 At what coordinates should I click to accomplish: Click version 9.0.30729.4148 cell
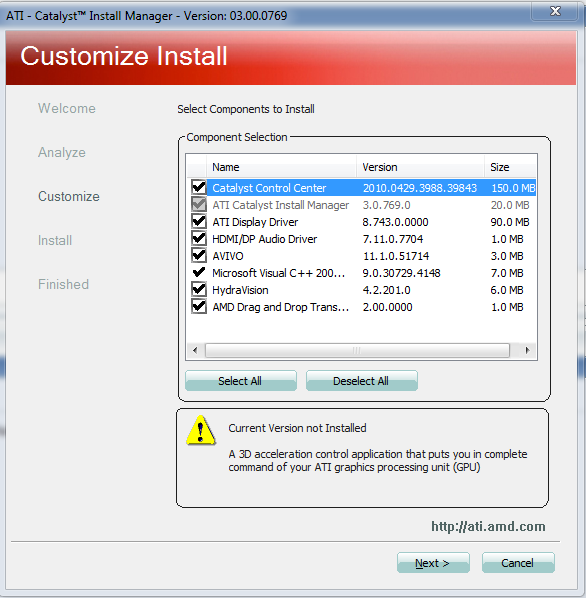click(x=401, y=273)
